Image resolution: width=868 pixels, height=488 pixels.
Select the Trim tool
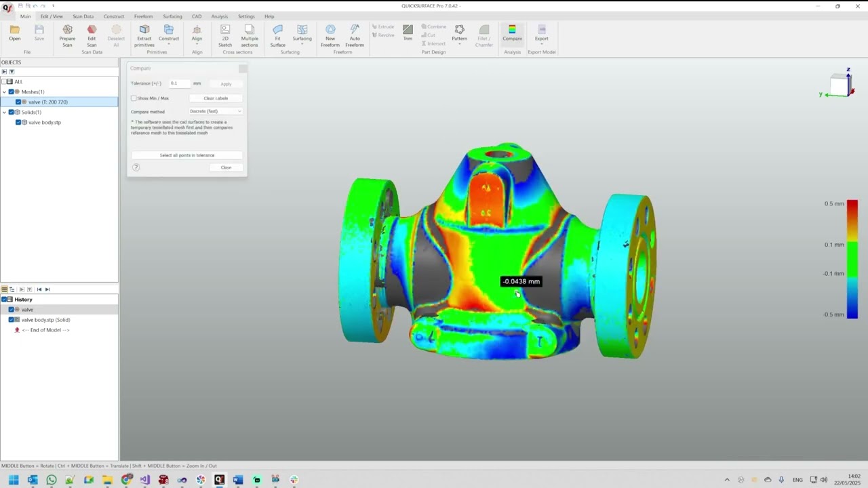coord(408,33)
